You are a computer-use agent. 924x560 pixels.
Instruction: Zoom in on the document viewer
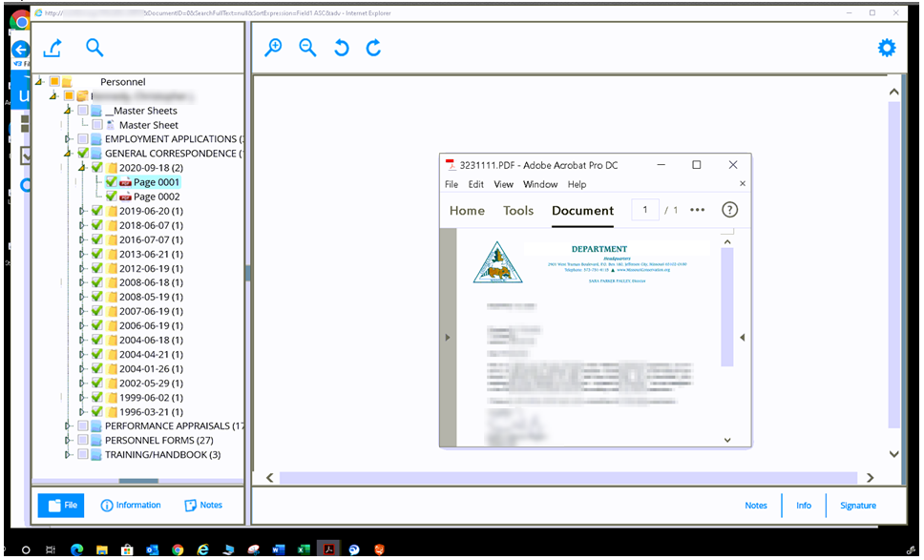pos(273,47)
